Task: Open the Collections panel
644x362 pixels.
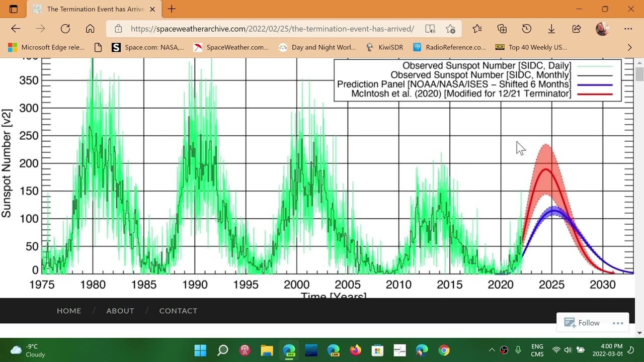Action: pyautogui.click(x=502, y=29)
